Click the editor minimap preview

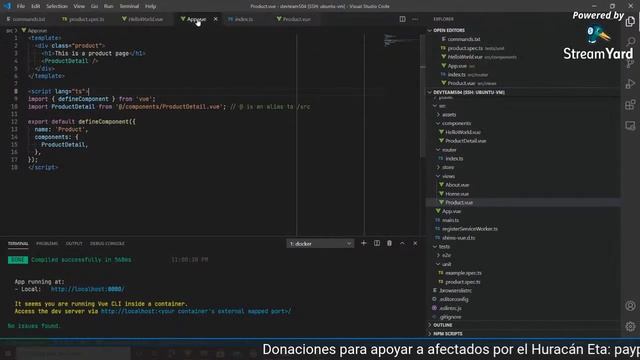[x=401, y=40]
